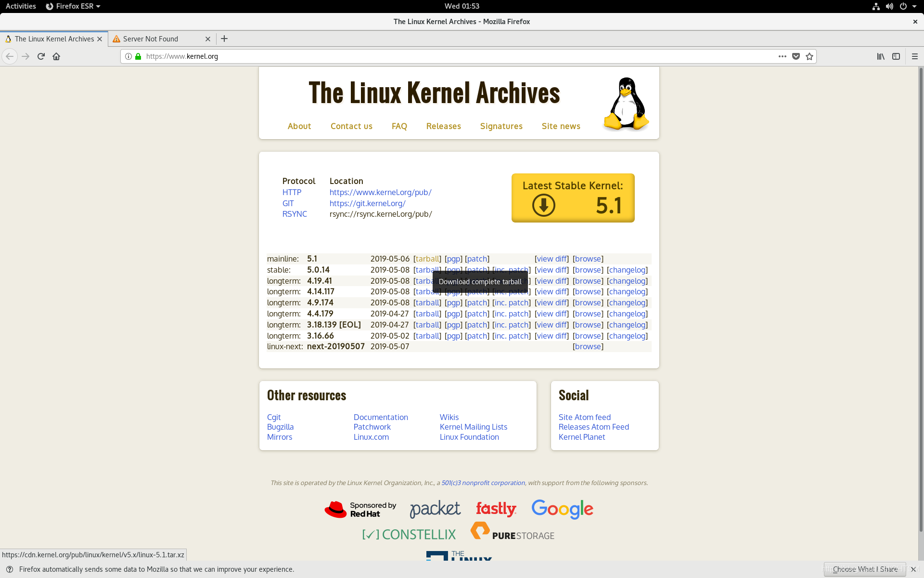Image resolution: width=924 pixels, height=578 pixels.
Task: Click the fastly sponsor logo
Action: pyautogui.click(x=496, y=509)
